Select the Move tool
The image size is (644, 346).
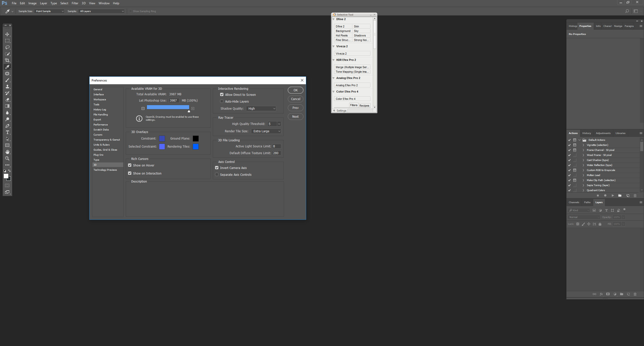pos(7,34)
